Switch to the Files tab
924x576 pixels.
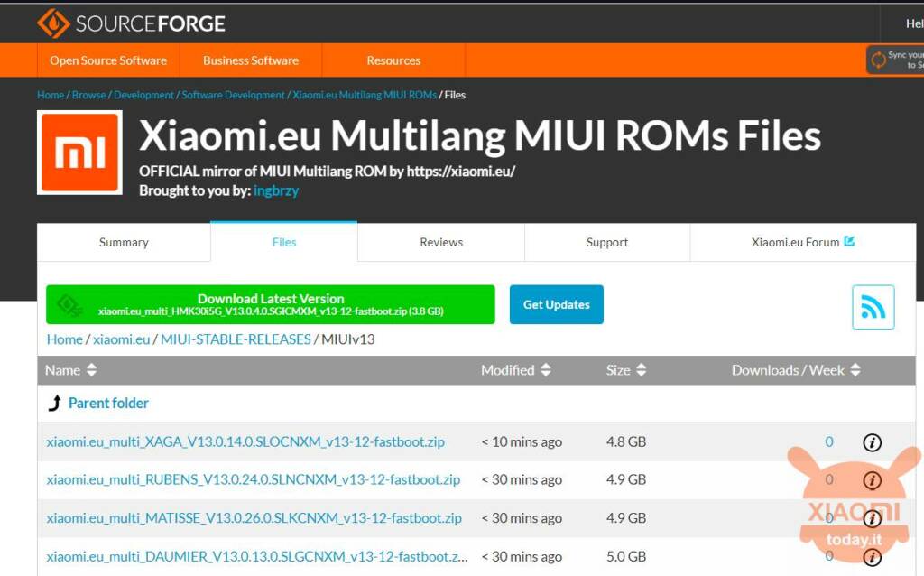tap(284, 242)
